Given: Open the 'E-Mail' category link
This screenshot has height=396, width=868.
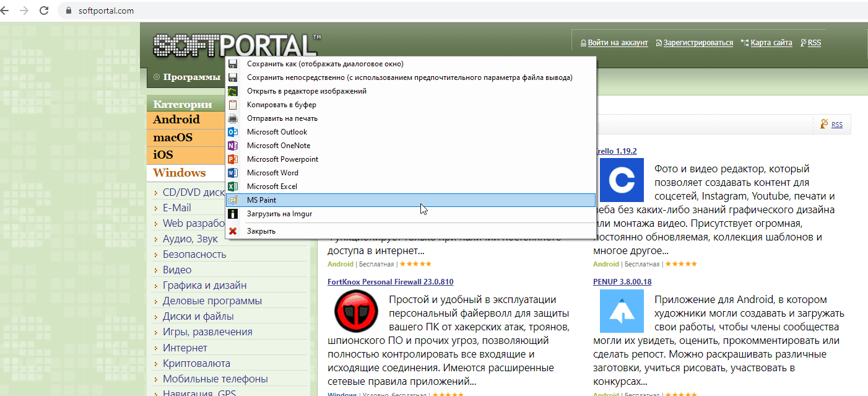Looking at the screenshot, I should pyautogui.click(x=176, y=208).
